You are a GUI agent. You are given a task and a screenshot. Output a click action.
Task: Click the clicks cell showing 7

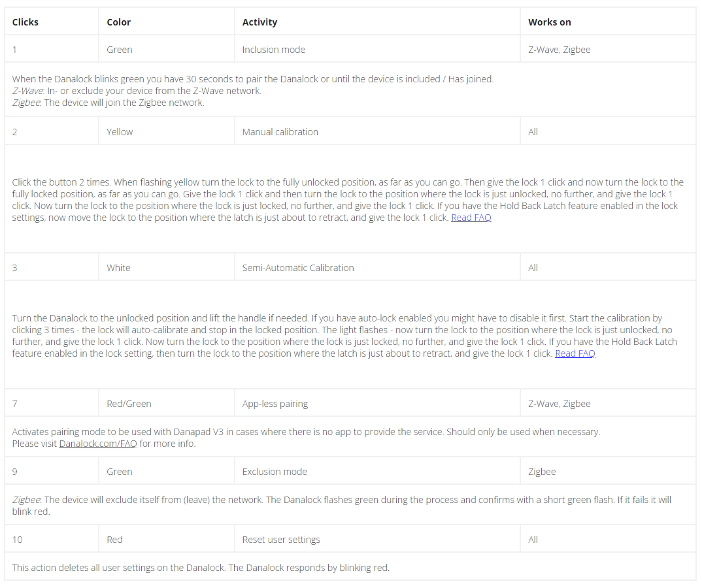(x=15, y=404)
